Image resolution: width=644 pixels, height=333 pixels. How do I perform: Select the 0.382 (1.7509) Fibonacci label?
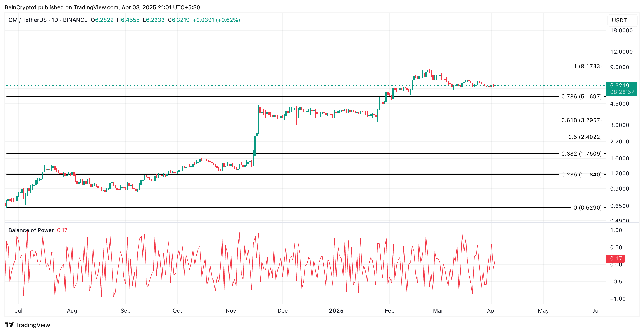point(581,154)
